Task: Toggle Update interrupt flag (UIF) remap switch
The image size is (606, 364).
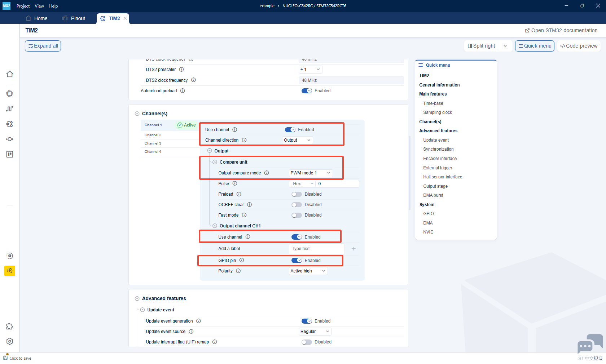Action: point(307,342)
